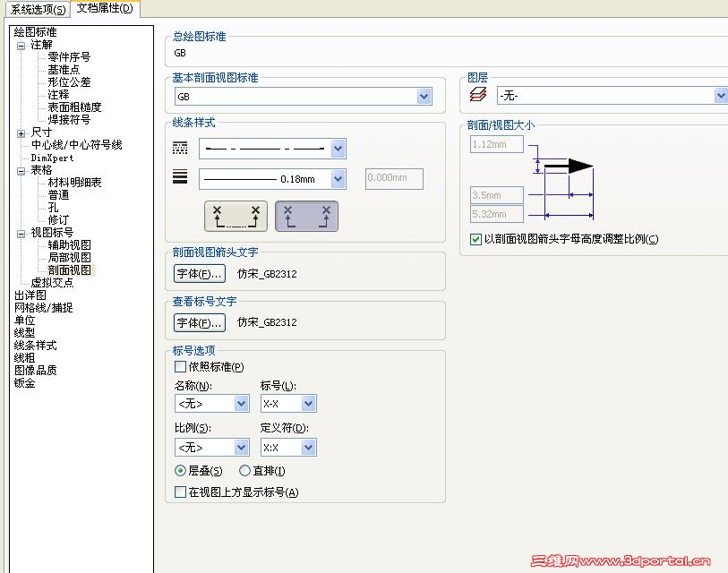Switch to the 系统选项(S) tab

(38, 9)
